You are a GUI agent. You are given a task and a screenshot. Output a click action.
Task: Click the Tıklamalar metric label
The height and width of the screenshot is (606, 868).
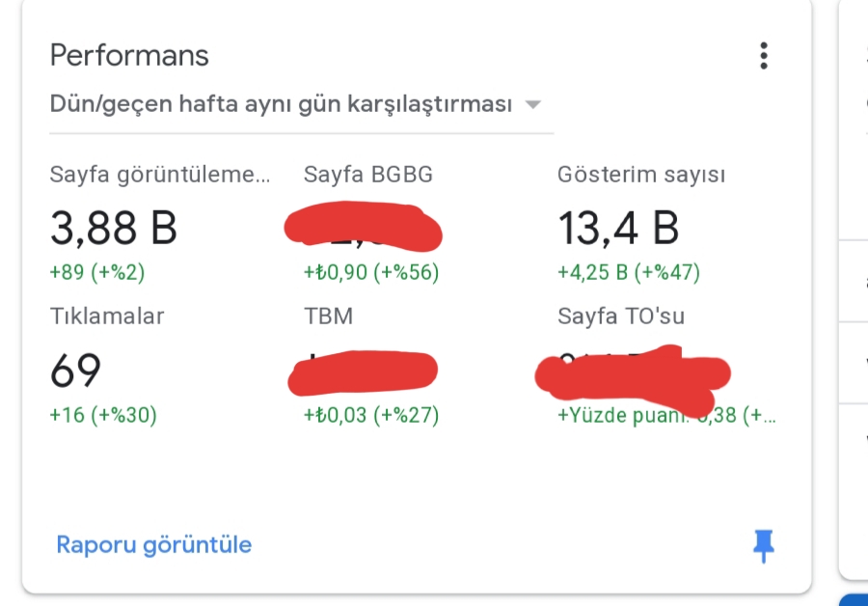pos(107,317)
